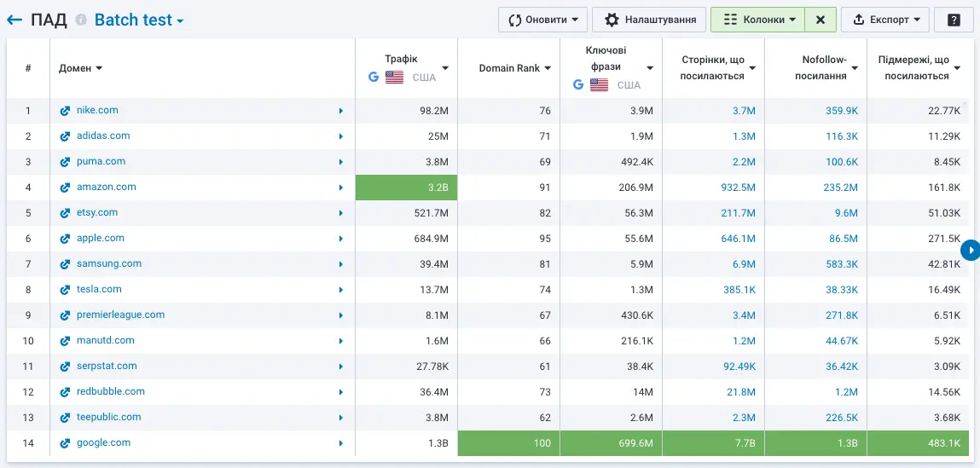The height and width of the screenshot is (468, 980).
Task: Click the external link icon for google.com
Action: pos(65,443)
